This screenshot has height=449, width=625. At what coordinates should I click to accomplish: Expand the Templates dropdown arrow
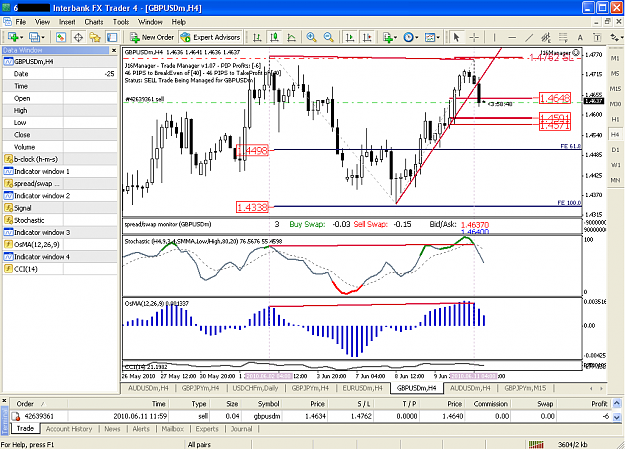pyautogui.click(x=438, y=37)
